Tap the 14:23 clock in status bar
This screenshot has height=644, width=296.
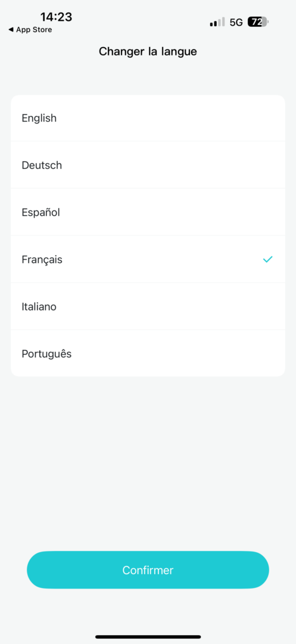(x=56, y=17)
